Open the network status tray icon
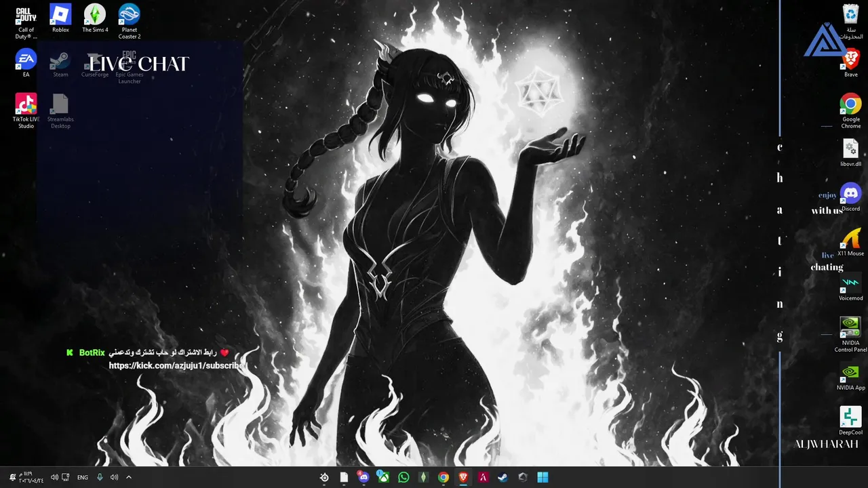868x488 pixels. pos(66,477)
